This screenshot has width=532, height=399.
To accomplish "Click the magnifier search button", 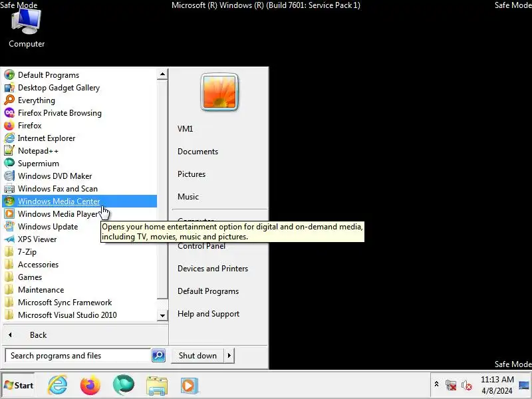I will [x=158, y=356].
